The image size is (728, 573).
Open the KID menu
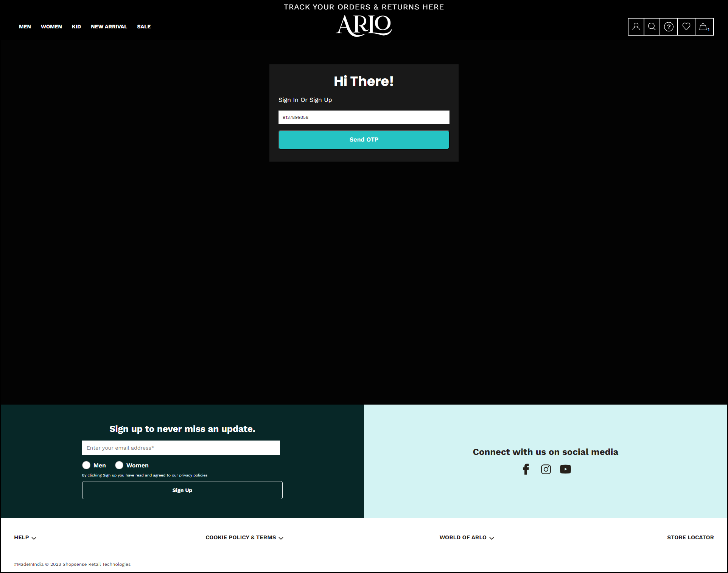click(x=76, y=26)
